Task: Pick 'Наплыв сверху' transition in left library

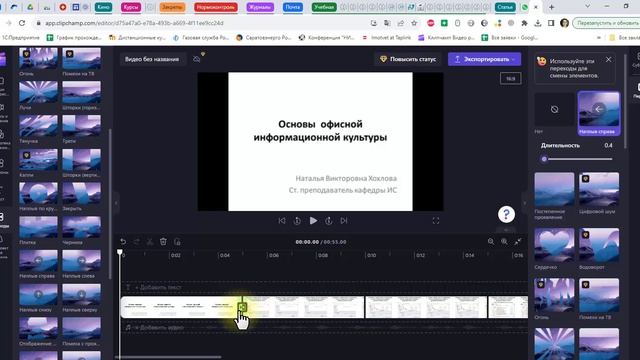Action: pyautogui.click(x=82, y=295)
